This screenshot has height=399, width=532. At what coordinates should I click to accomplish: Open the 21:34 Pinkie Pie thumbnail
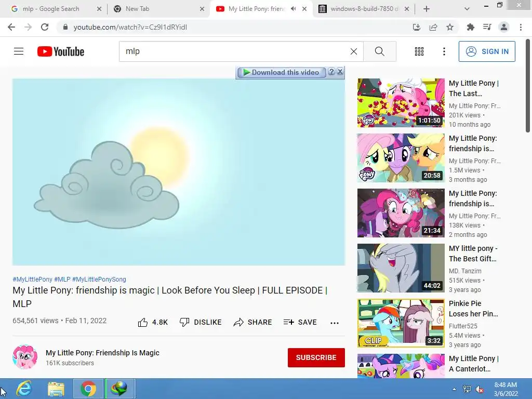tap(401, 212)
